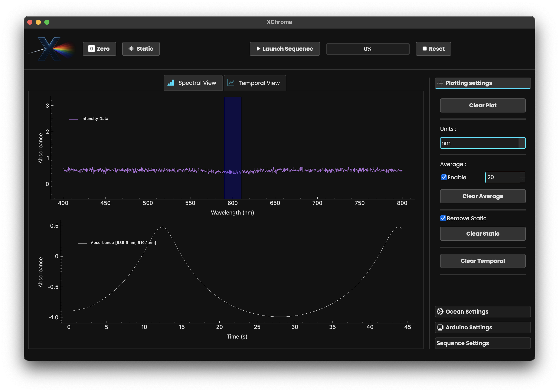
Task: Open the Units nm dropdown
Action: [522, 143]
